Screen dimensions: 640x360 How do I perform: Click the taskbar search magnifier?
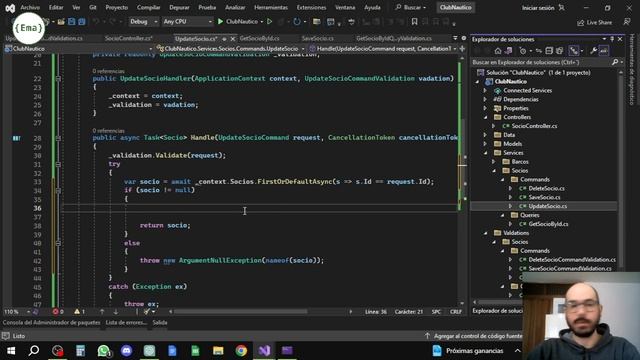pyautogui.click(x=34, y=351)
